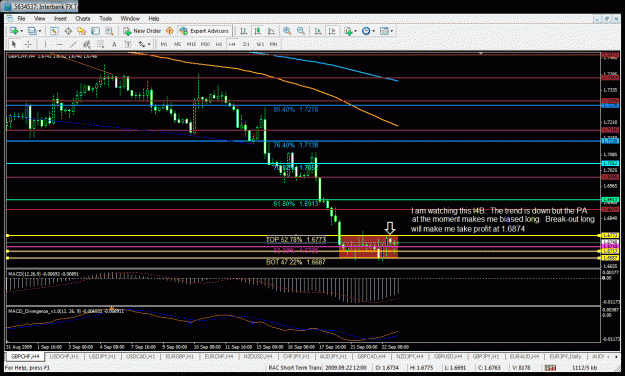Open the Tools menu
The width and height of the screenshot is (625, 376).
(x=105, y=18)
